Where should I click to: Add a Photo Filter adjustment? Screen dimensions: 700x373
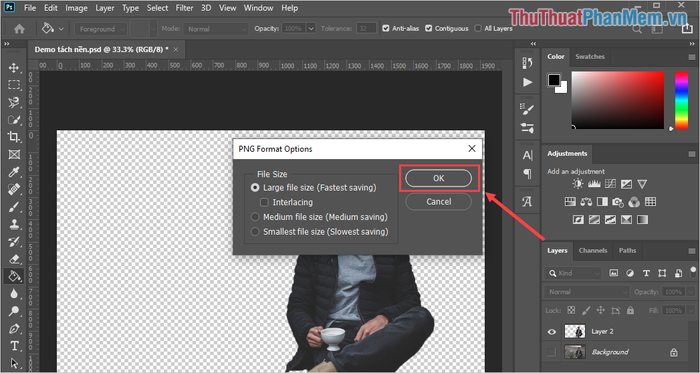(x=618, y=202)
